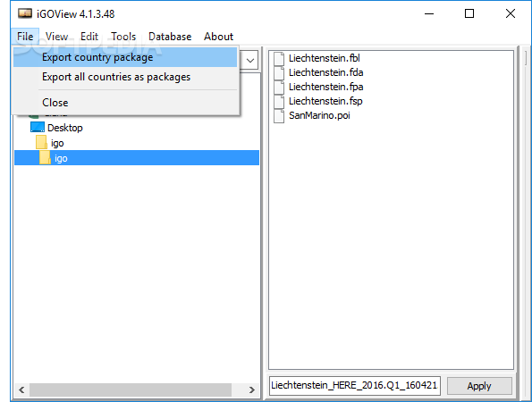
Task: Maximize the iGOView window
Action: tap(469, 14)
